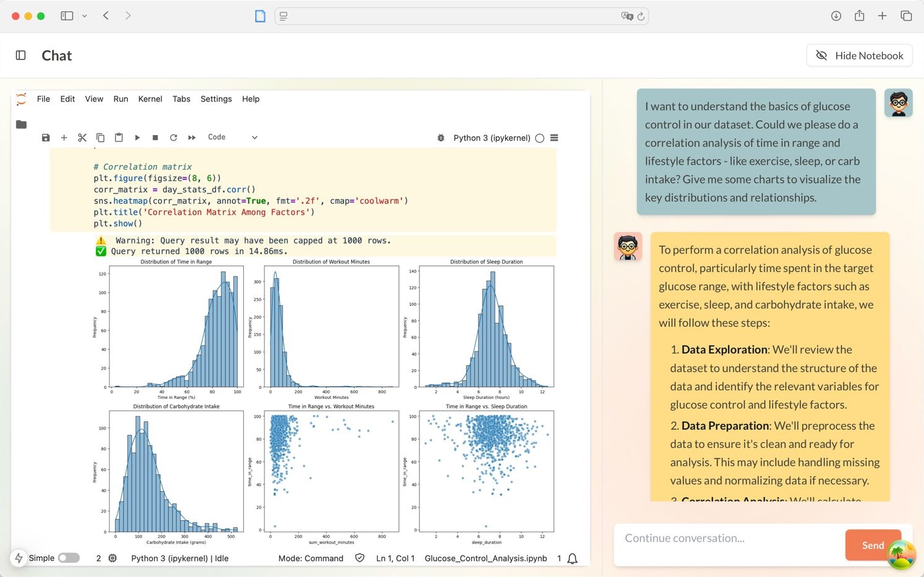Save the notebook
Screen dimensions: 924x577
tap(45, 137)
